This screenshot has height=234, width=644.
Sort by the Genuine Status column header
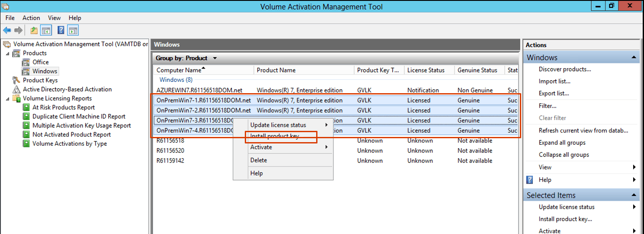tap(480, 70)
